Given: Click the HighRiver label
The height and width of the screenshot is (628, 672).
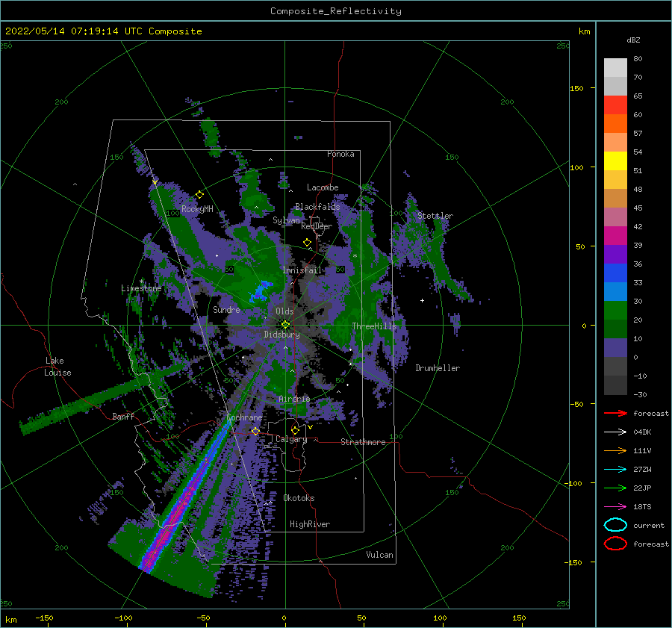Looking at the screenshot, I should 310,524.
